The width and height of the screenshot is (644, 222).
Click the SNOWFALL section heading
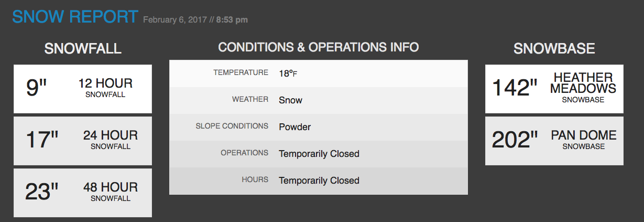(x=83, y=49)
